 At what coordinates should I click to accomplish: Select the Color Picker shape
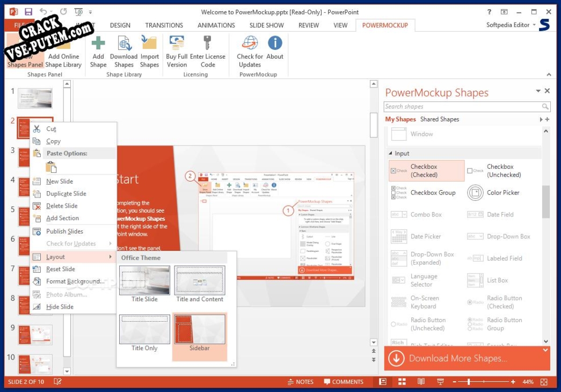coord(504,193)
